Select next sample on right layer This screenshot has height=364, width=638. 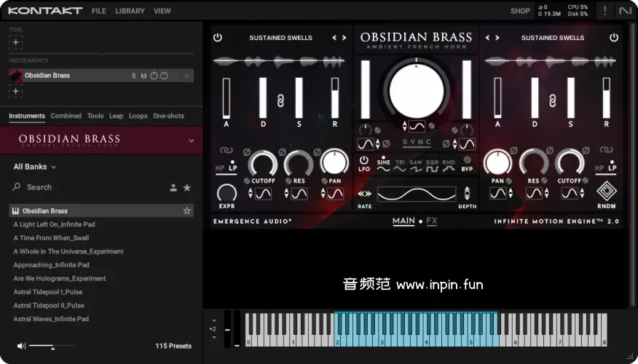click(497, 37)
